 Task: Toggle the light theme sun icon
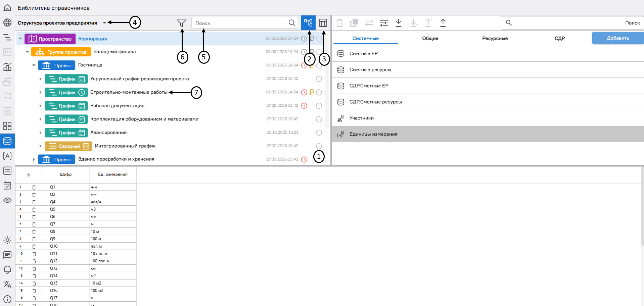coord(7,240)
